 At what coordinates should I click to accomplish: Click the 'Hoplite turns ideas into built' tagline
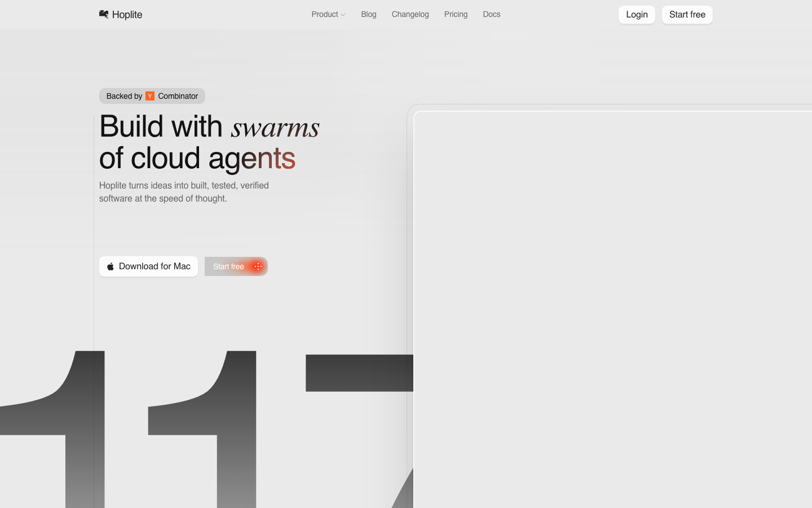pyautogui.click(x=184, y=192)
